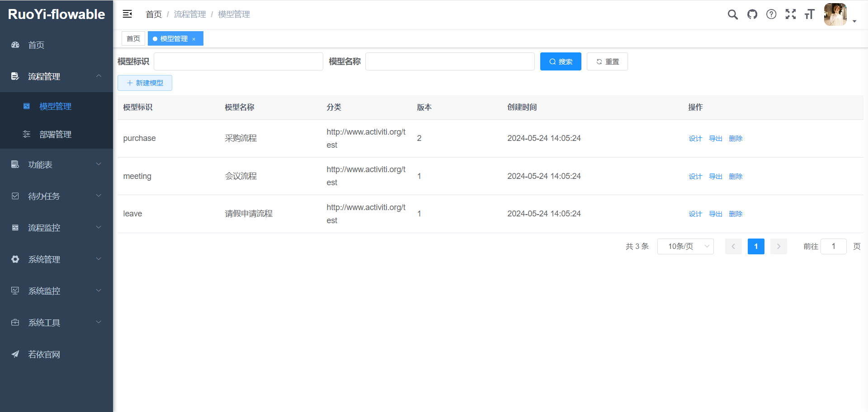The height and width of the screenshot is (412, 868).
Task: Collapse the sidebar using the hamburger icon
Action: pos(127,14)
